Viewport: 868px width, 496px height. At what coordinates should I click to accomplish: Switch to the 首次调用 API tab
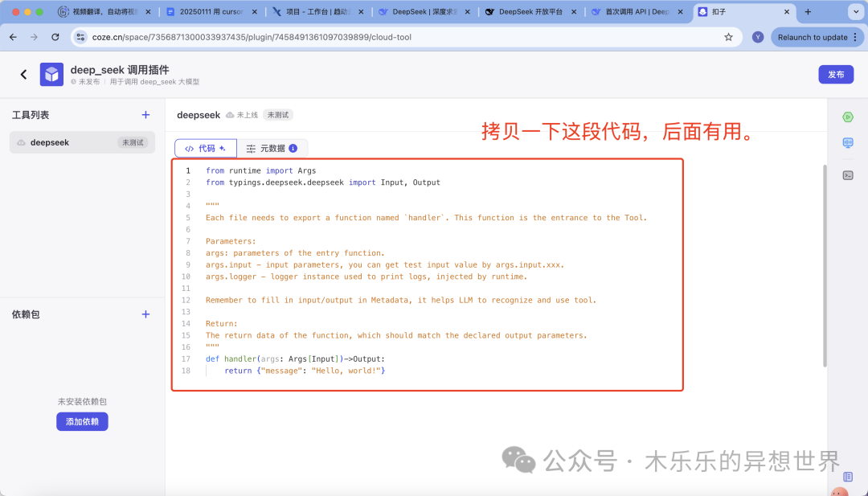(637, 11)
